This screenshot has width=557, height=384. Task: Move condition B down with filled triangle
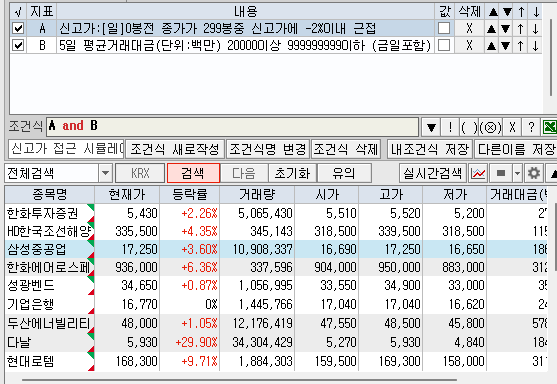click(x=506, y=46)
